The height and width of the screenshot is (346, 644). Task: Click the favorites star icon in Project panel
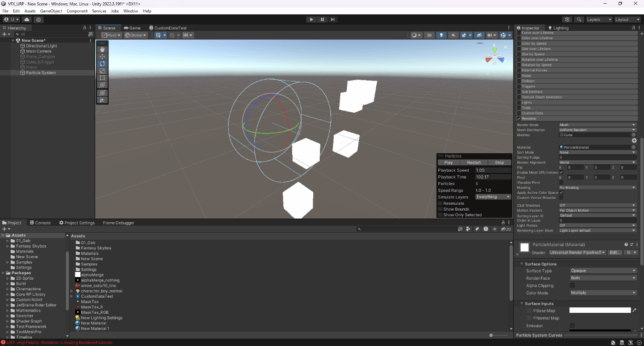coord(494,229)
